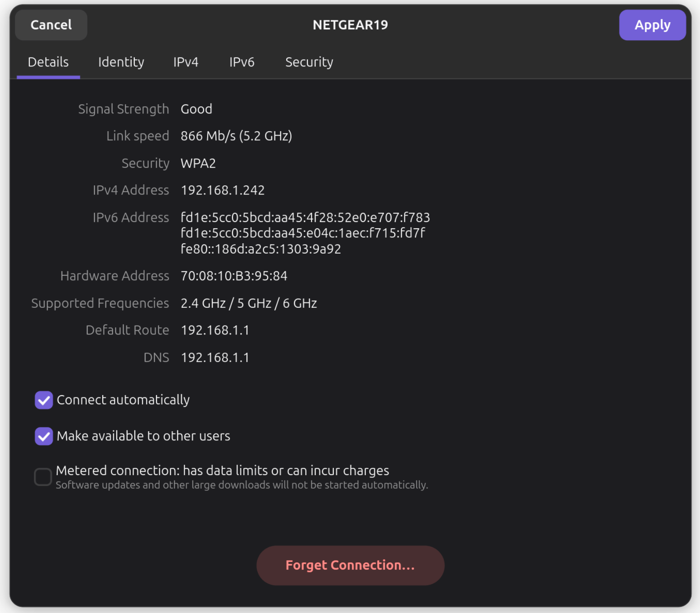Viewport: 700px width, 613px height.
Task: Uncheck Make available to other users
Action: coord(44,436)
